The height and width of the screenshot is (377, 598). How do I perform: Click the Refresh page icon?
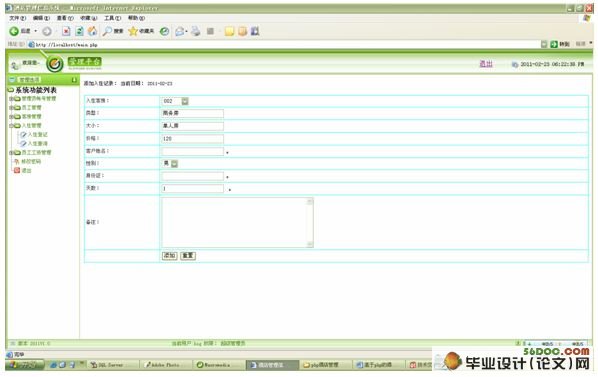point(79,31)
